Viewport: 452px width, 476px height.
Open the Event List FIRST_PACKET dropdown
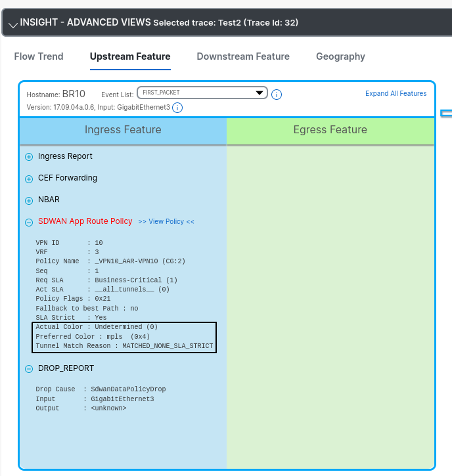click(x=202, y=93)
